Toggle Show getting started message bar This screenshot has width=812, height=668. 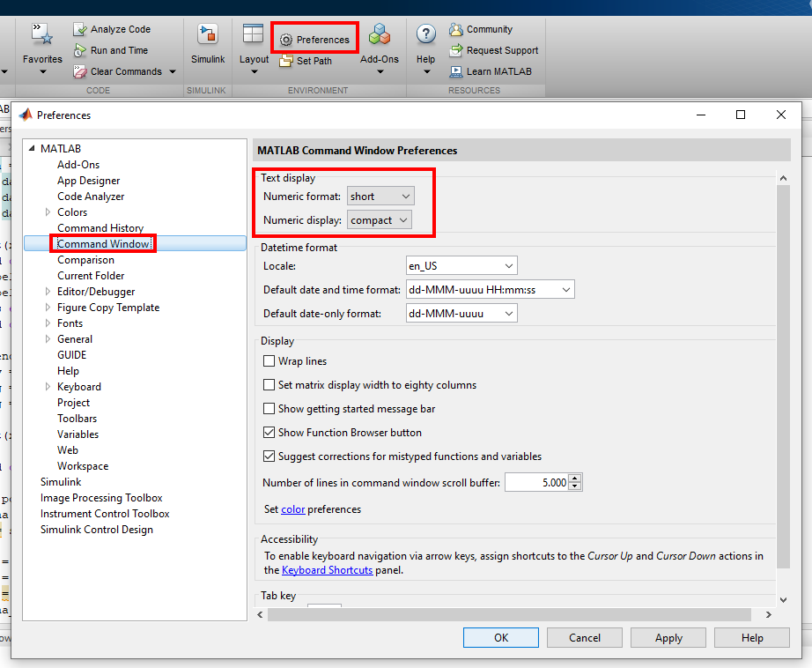click(x=269, y=409)
